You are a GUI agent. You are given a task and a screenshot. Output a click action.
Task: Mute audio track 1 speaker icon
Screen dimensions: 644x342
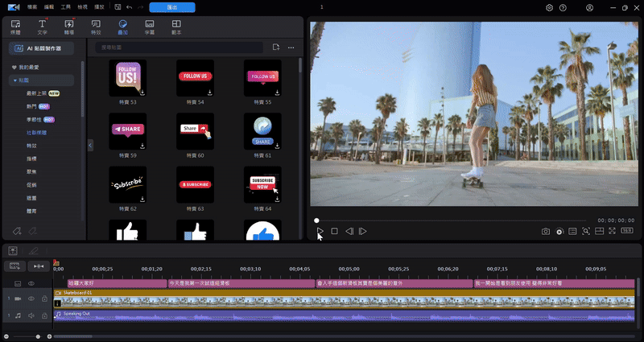pyautogui.click(x=32, y=315)
